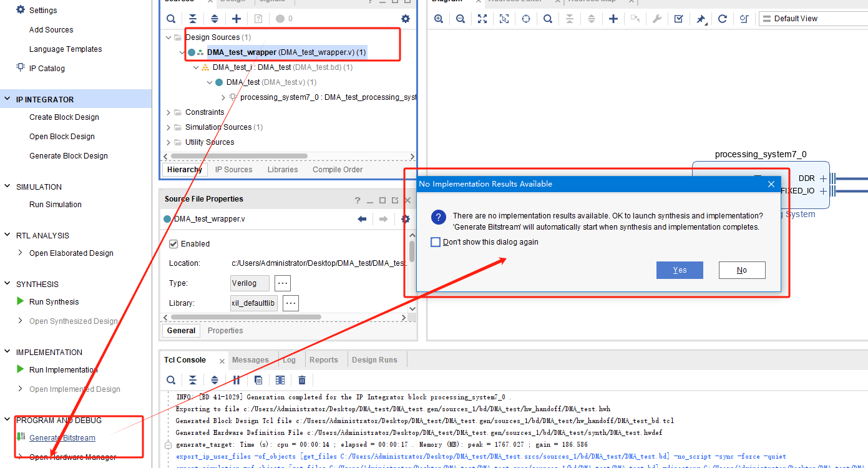Screen dimensions: 868x468
Task: Pause the Tcl Console output
Action: [237, 379]
